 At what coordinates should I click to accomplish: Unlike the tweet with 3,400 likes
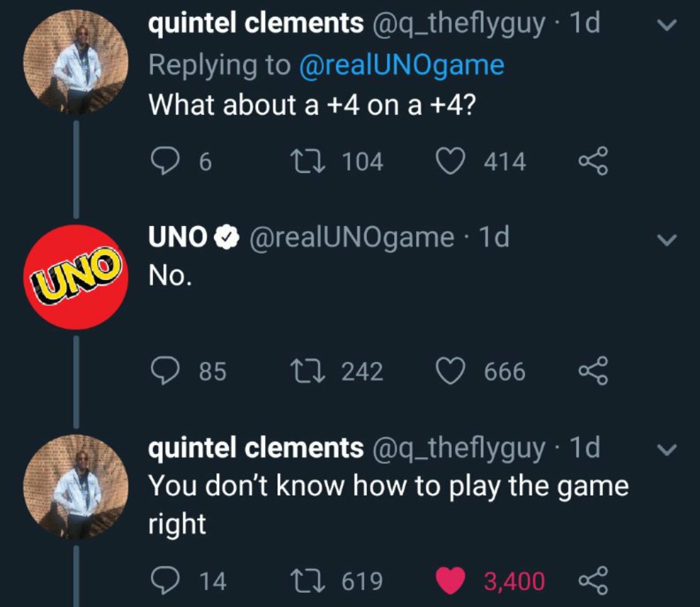point(450,581)
